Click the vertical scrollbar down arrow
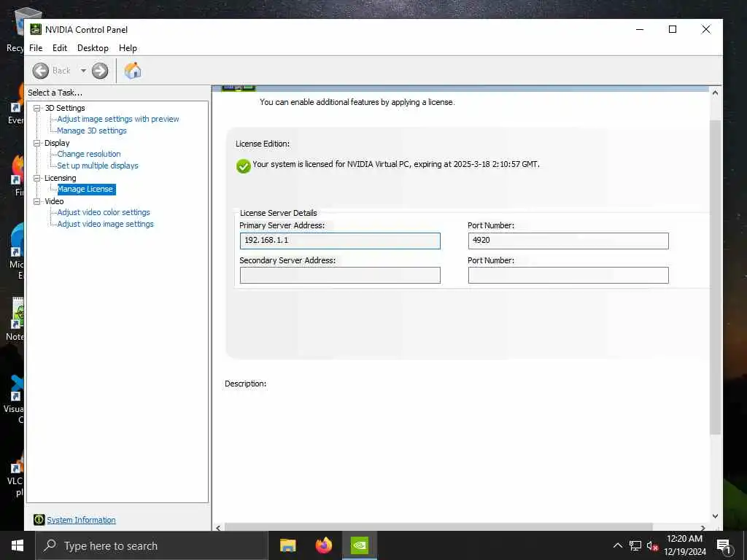The width and height of the screenshot is (747, 560). click(715, 516)
